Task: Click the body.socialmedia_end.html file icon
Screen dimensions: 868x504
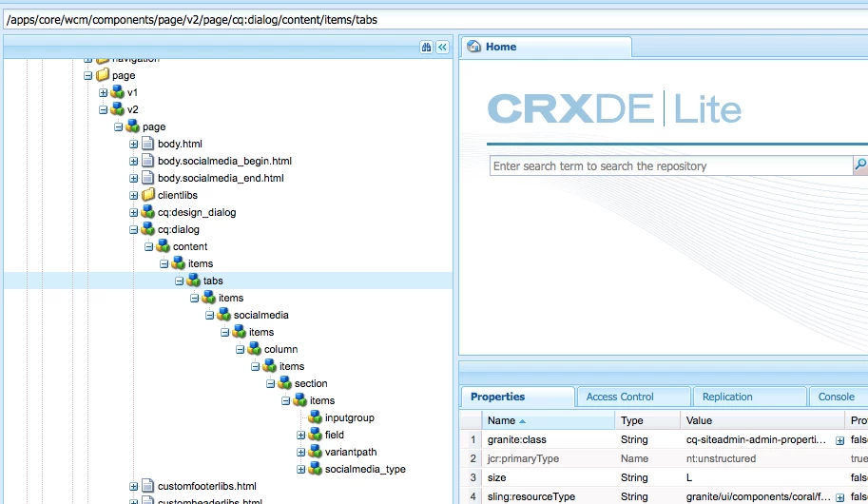Action: point(147,178)
